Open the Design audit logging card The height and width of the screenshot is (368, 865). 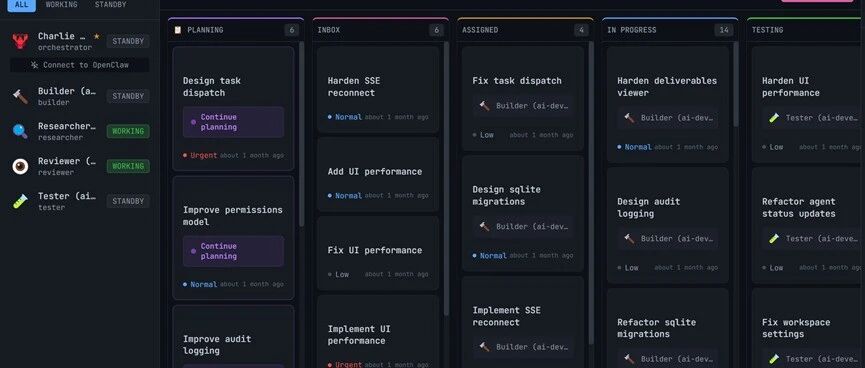[668, 226]
